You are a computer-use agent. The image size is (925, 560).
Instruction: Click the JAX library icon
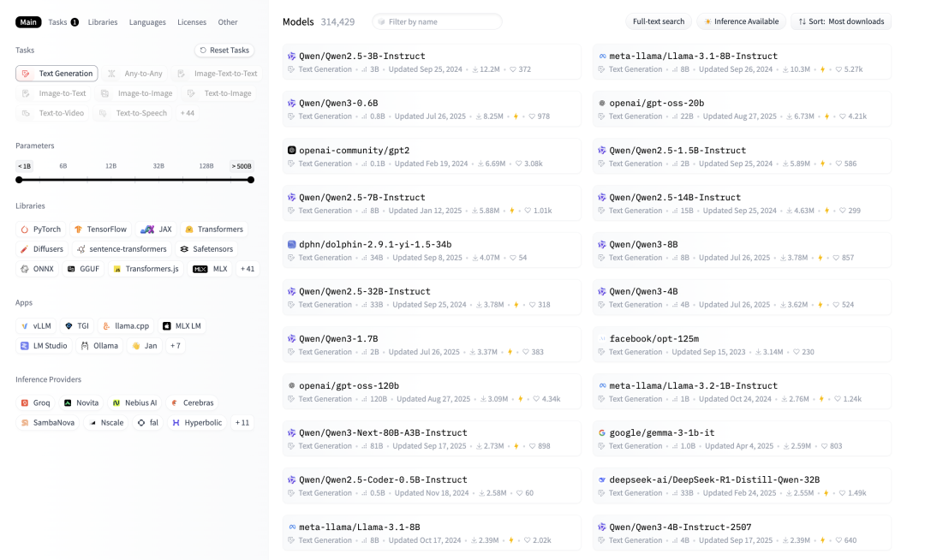(147, 229)
